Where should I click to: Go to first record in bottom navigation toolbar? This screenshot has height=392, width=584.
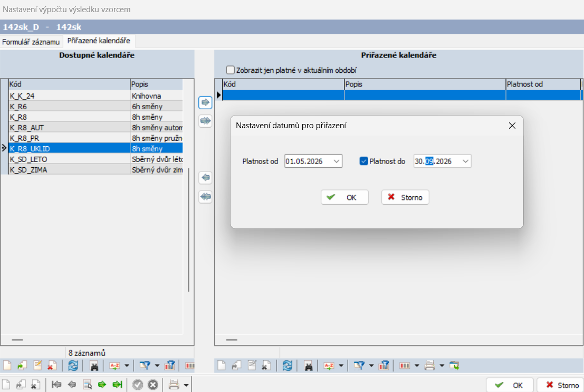tap(56, 384)
